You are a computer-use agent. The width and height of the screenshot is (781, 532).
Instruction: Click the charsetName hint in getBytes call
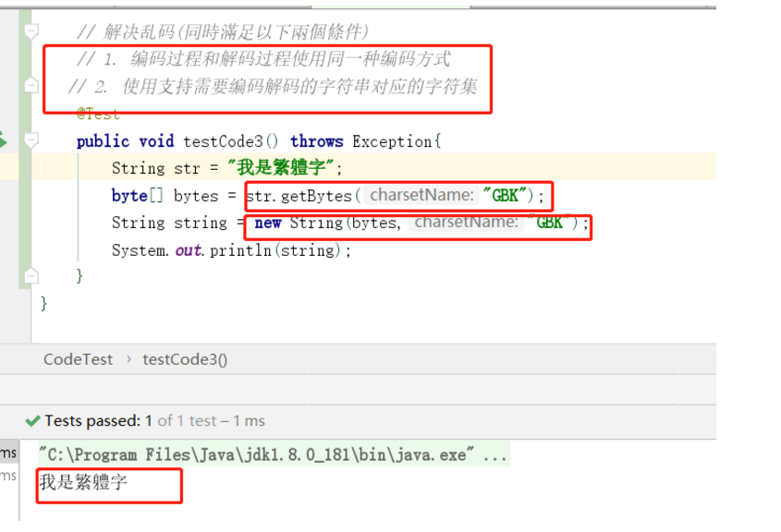[x=421, y=195]
